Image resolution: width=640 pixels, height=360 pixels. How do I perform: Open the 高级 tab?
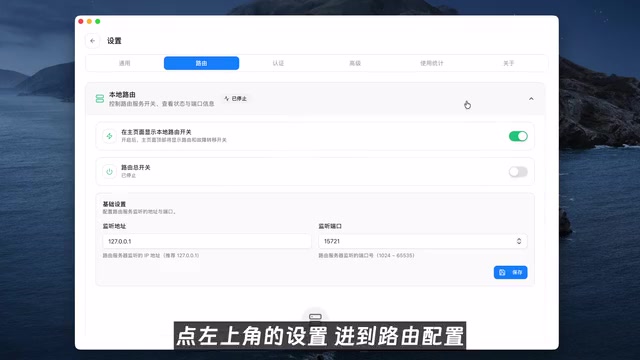[x=355, y=63]
